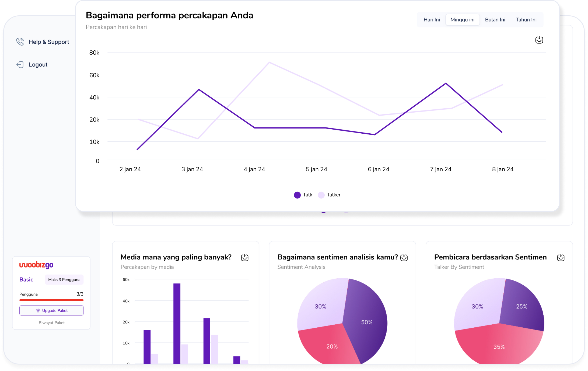Open the Riwayat Paket link
Viewport: 588px width, 371px height.
coord(51,323)
